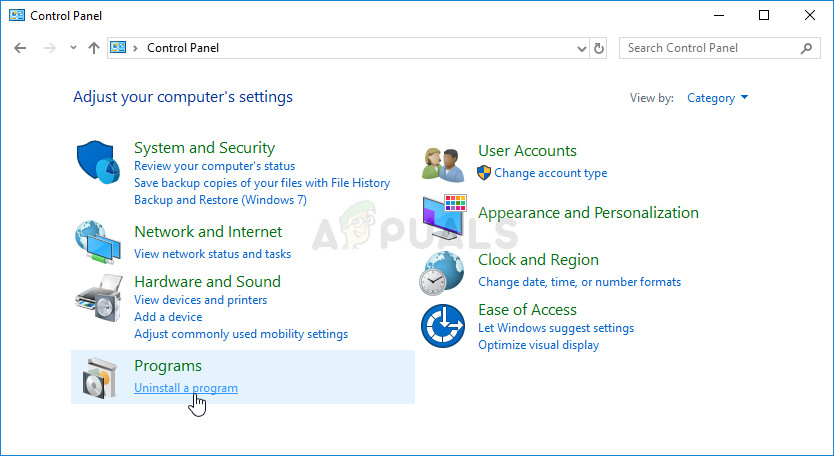The width and height of the screenshot is (834, 456).
Task: Click the Clock and Region globe icon
Action: [x=444, y=271]
